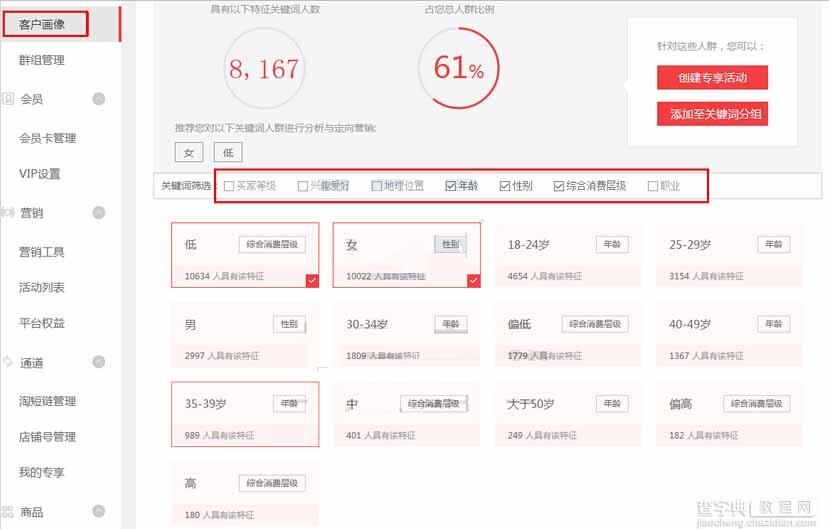Screen dimensions: 829x529
Task: Open 活动列表 menu item
Action: pyautogui.click(x=42, y=287)
